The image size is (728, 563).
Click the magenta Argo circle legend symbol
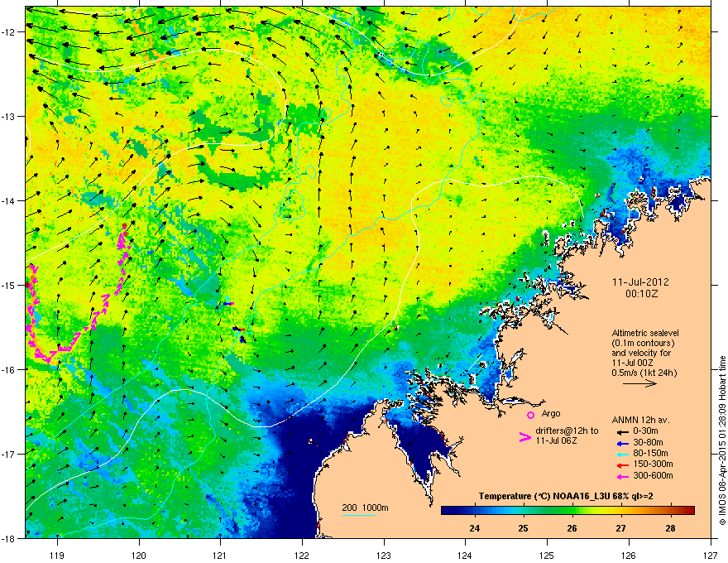(x=530, y=415)
